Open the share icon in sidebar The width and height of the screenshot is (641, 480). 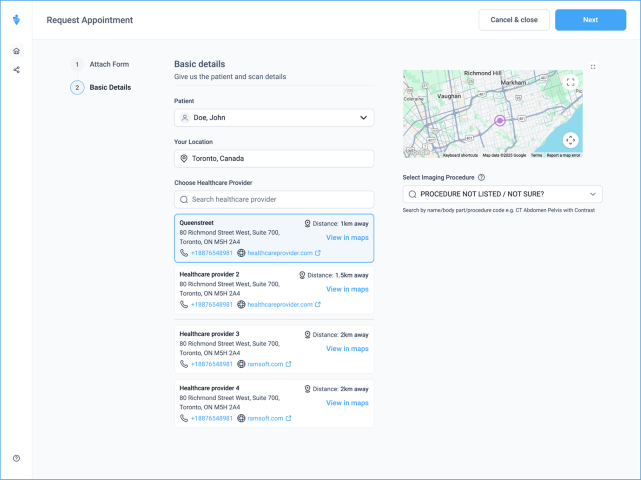coord(16,70)
